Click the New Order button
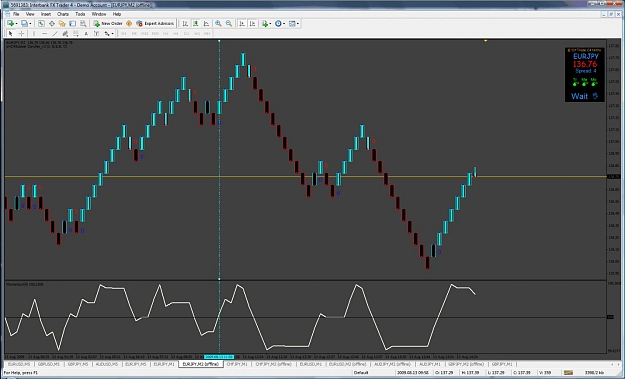Image resolution: width=625 pixels, height=379 pixels. point(108,24)
